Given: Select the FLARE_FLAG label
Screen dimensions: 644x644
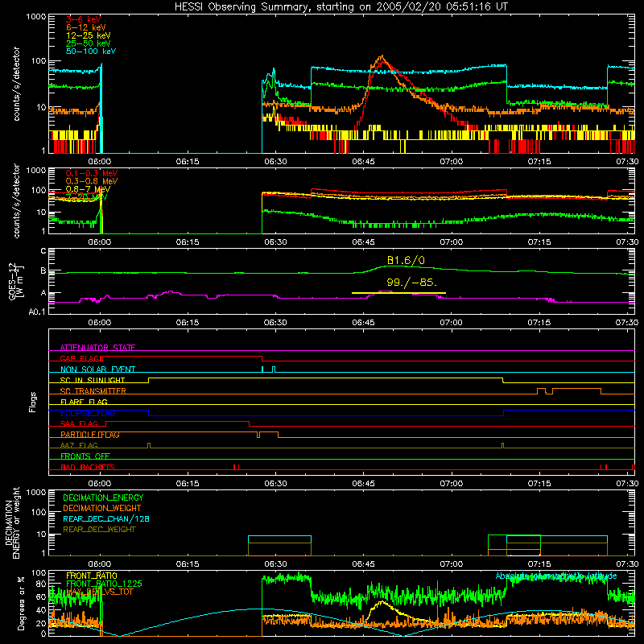Looking at the screenshot, I should [84, 402].
